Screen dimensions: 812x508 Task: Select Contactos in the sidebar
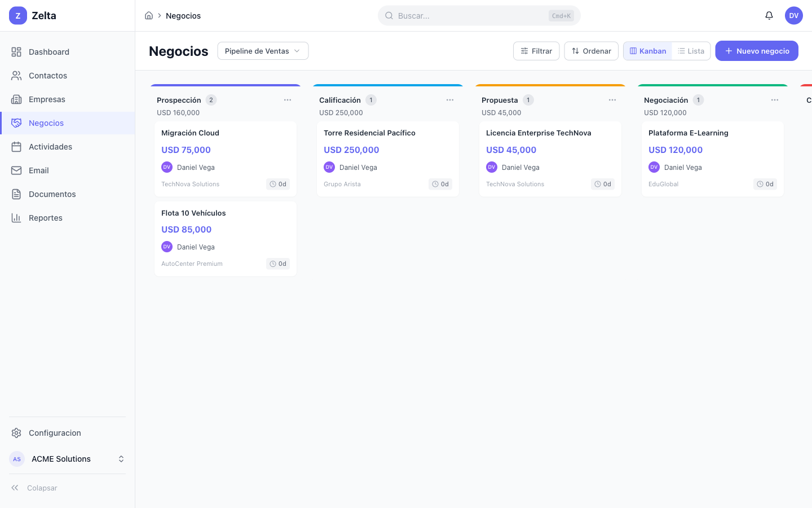[47, 75]
